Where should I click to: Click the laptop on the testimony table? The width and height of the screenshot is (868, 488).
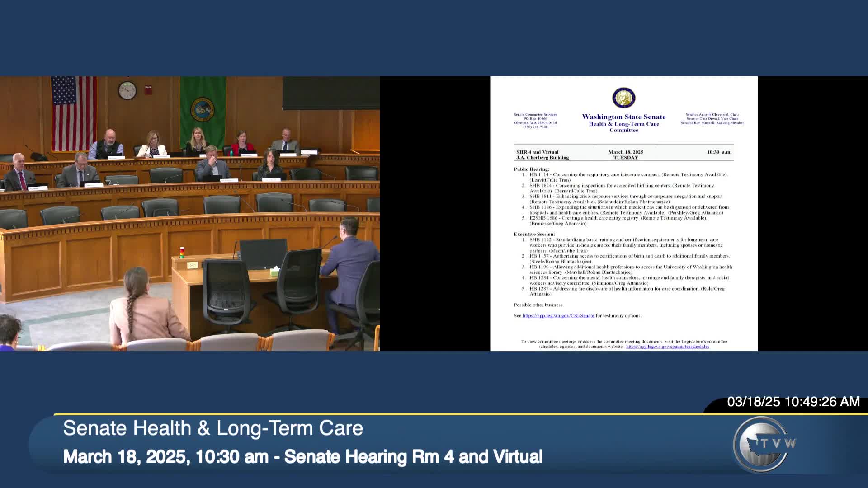(x=263, y=254)
